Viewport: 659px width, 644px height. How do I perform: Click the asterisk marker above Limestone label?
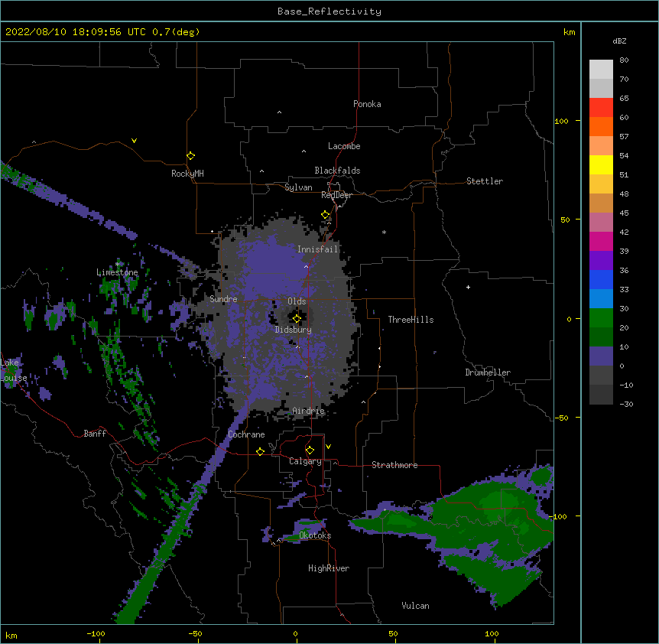pyautogui.click(x=118, y=264)
